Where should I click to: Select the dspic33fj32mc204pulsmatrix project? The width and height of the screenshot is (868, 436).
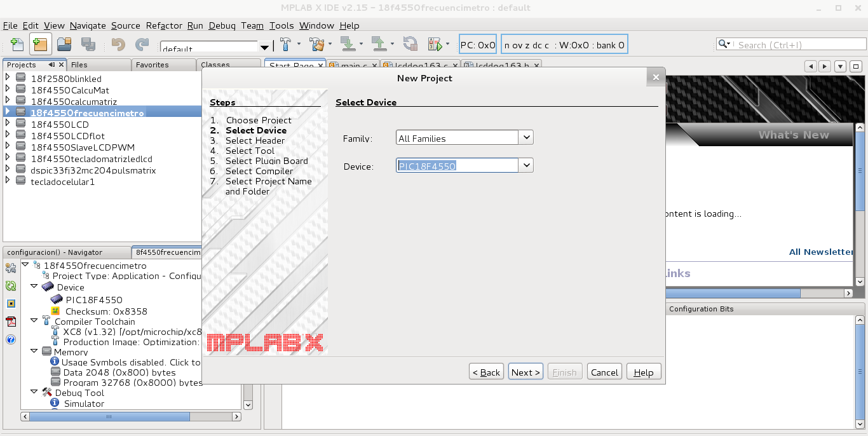point(93,170)
